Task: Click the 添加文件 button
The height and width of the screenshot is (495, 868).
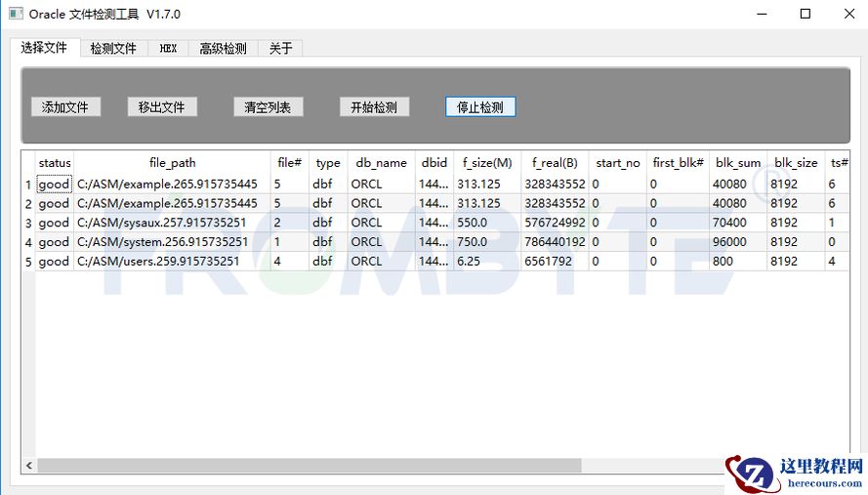Action: click(x=65, y=107)
